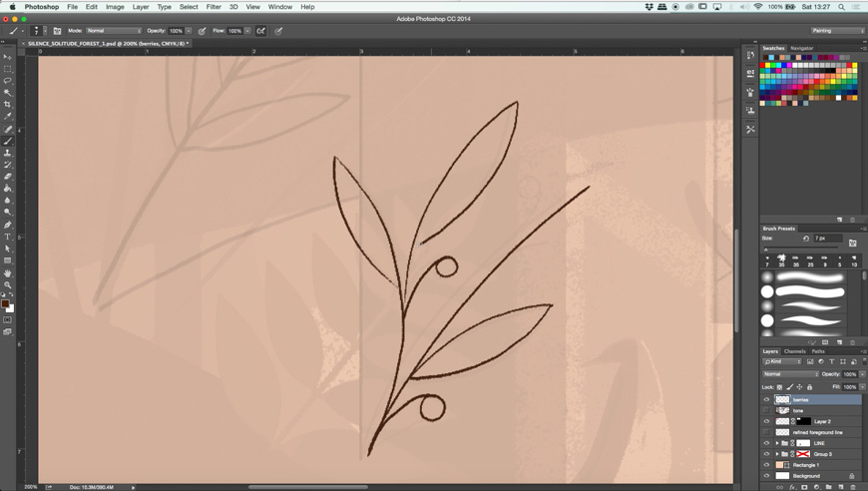Pick the red swatch in Swatches panel

762,65
